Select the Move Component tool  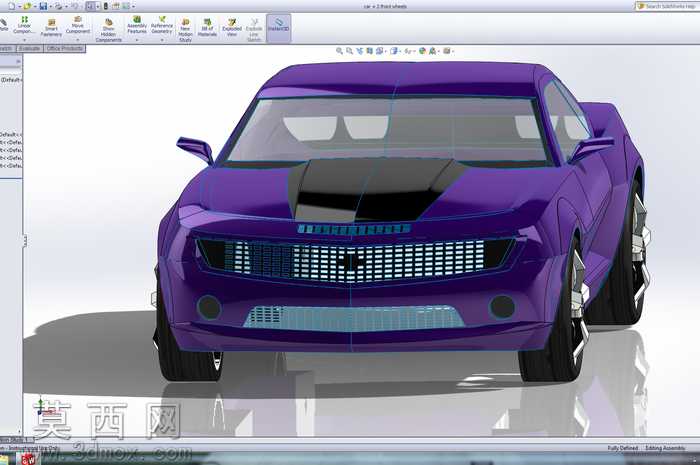click(x=78, y=25)
